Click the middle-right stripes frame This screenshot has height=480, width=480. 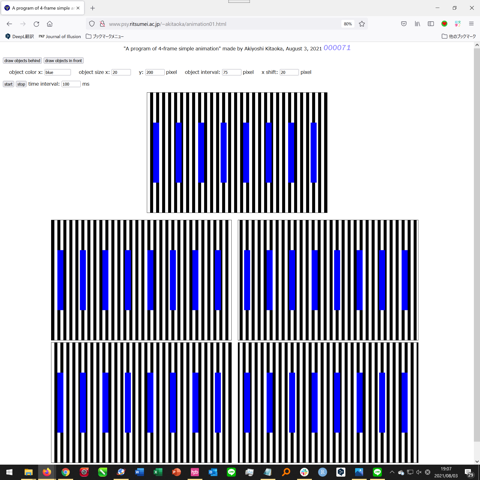point(328,280)
